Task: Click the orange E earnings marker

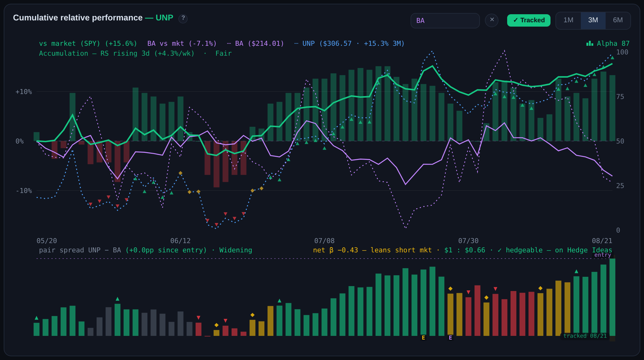Action: [x=423, y=338]
